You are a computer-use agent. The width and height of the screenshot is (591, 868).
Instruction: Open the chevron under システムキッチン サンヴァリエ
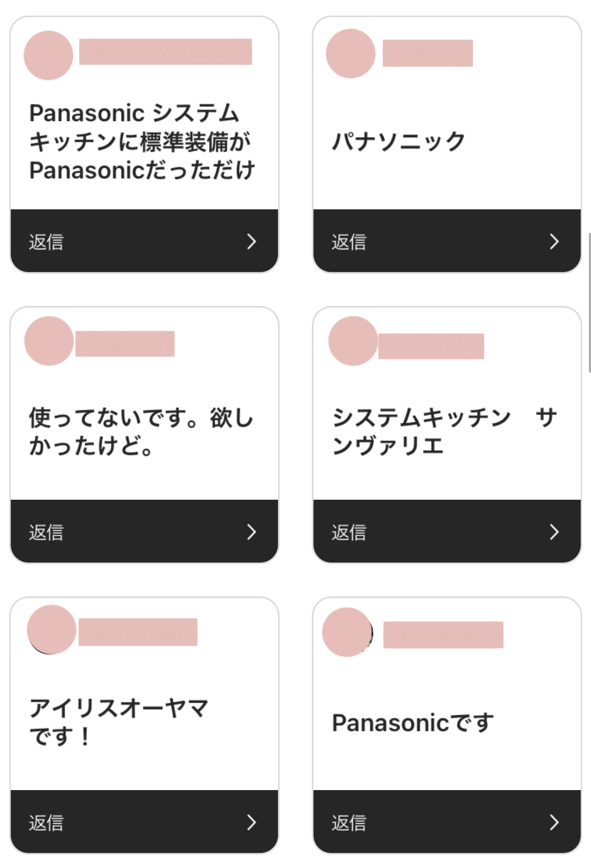pos(554,532)
